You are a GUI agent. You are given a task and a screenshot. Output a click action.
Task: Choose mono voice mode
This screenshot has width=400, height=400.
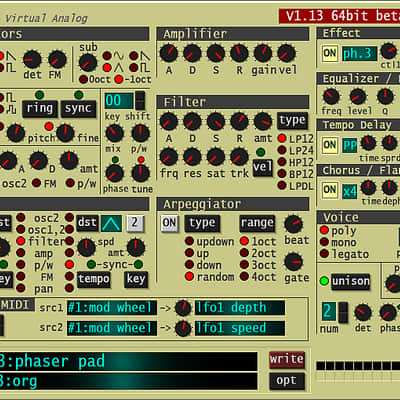pyautogui.click(x=324, y=242)
